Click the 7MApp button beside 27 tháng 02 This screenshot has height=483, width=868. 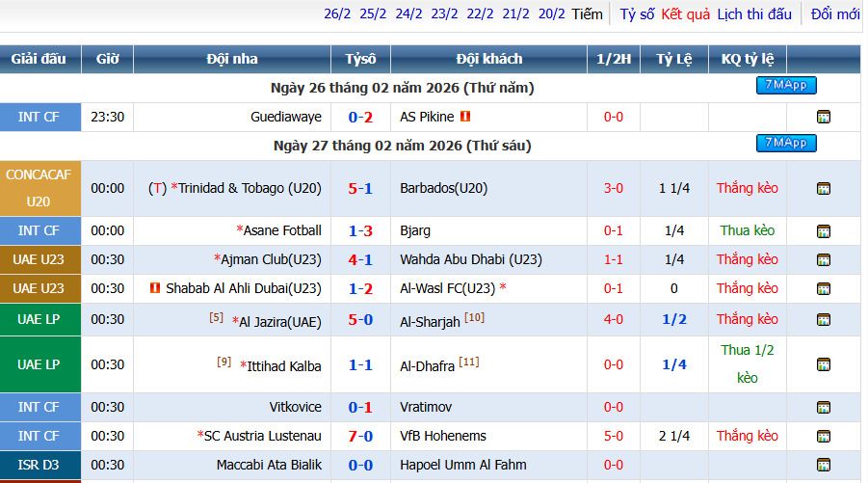pyautogui.click(x=786, y=143)
